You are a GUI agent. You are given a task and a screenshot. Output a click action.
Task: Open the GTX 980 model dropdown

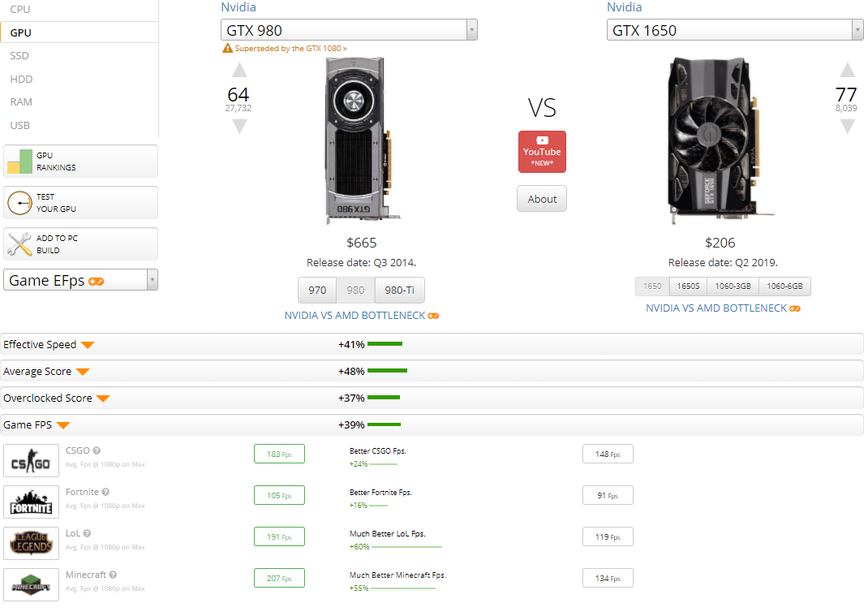[349, 30]
